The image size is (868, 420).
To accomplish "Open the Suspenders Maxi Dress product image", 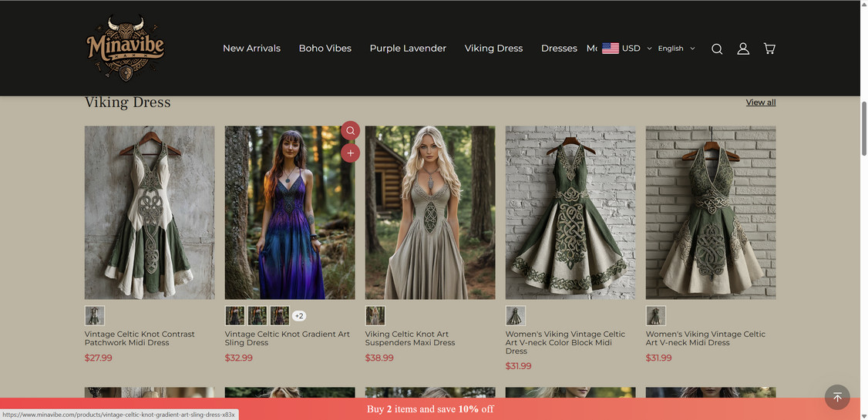I will point(430,213).
